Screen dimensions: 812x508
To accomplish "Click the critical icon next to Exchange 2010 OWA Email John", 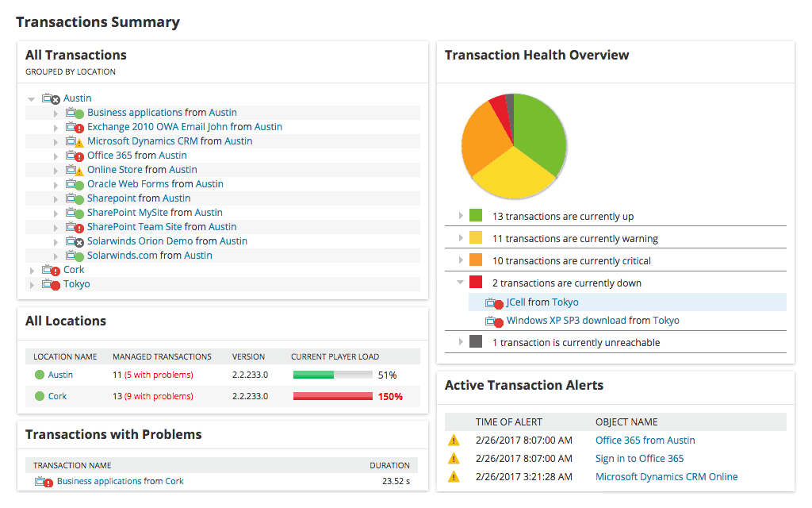I will pos(80,127).
